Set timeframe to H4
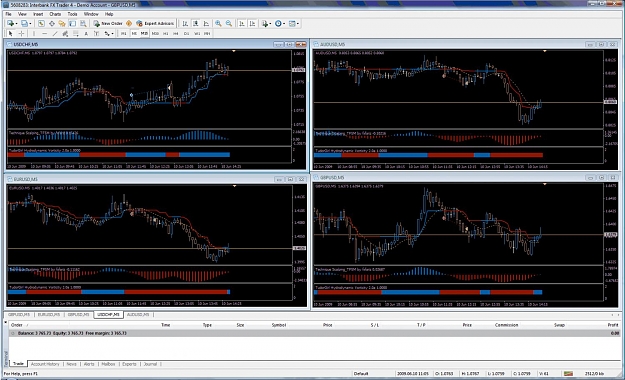The image size is (625, 380). [x=175, y=33]
